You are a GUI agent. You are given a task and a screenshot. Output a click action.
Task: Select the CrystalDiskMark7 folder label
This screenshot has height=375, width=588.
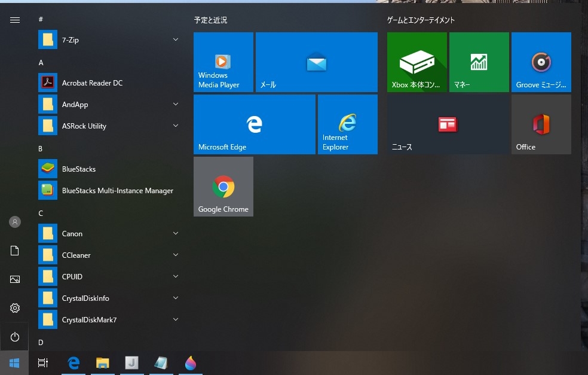point(89,320)
